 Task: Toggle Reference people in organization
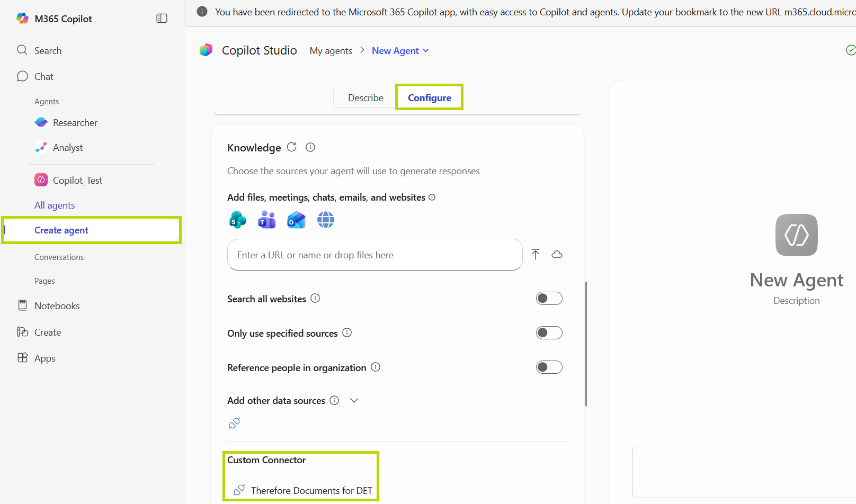(x=549, y=367)
